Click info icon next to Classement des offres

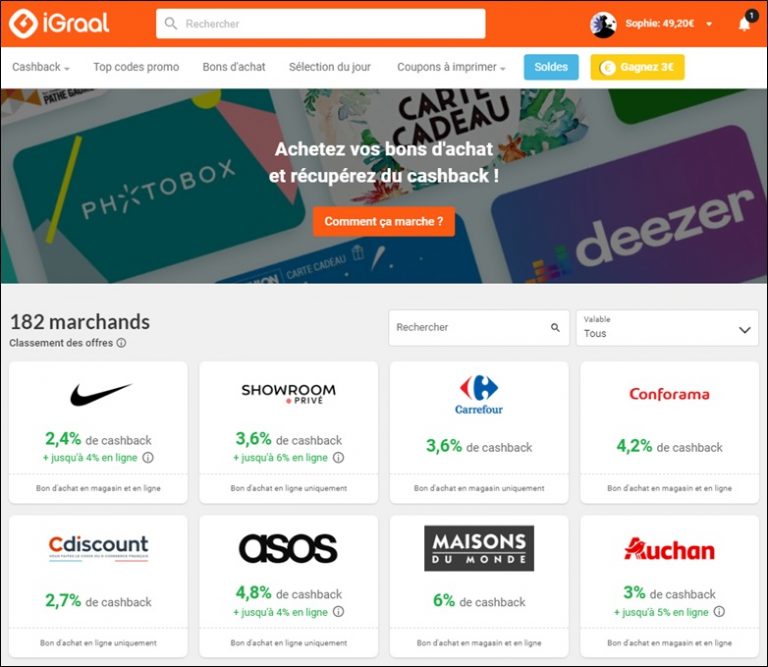click(x=121, y=343)
